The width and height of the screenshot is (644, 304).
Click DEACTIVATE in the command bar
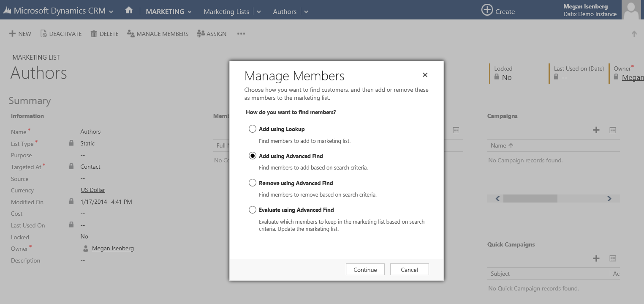click(x=61, y=34)
